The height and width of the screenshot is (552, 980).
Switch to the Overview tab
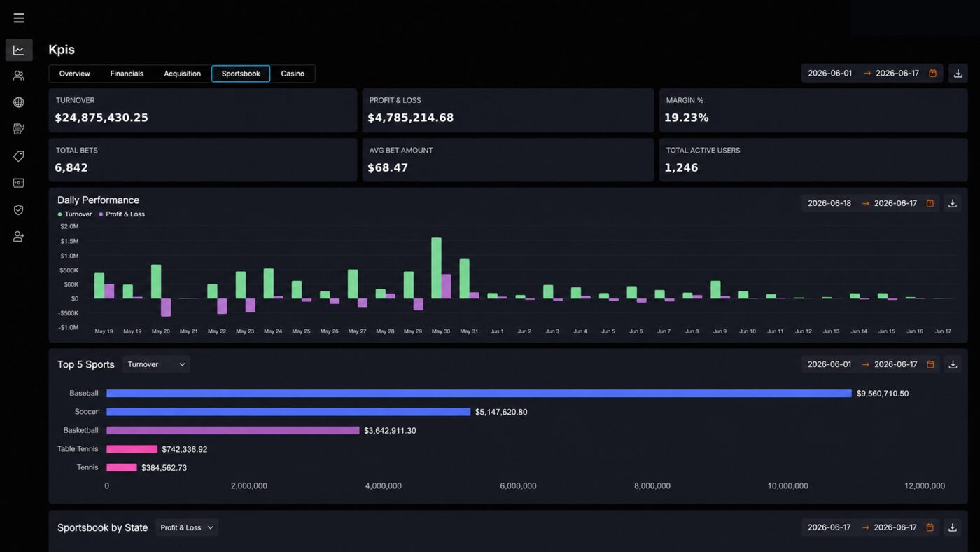coord(75,74)
